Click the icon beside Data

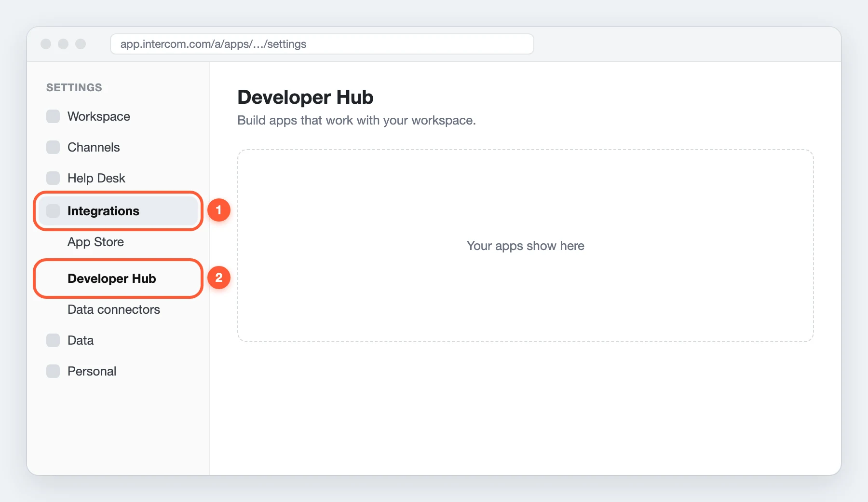point(53,340)
